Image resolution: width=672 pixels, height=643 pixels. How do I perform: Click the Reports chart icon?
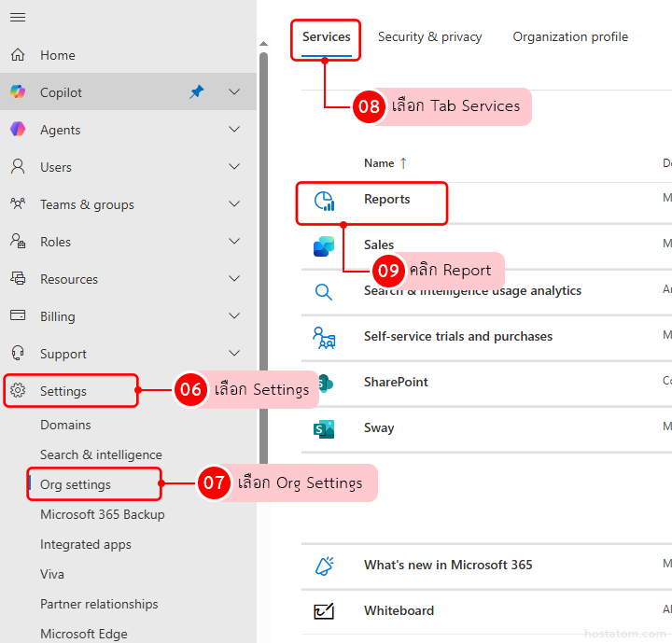[x=324, y=201]
